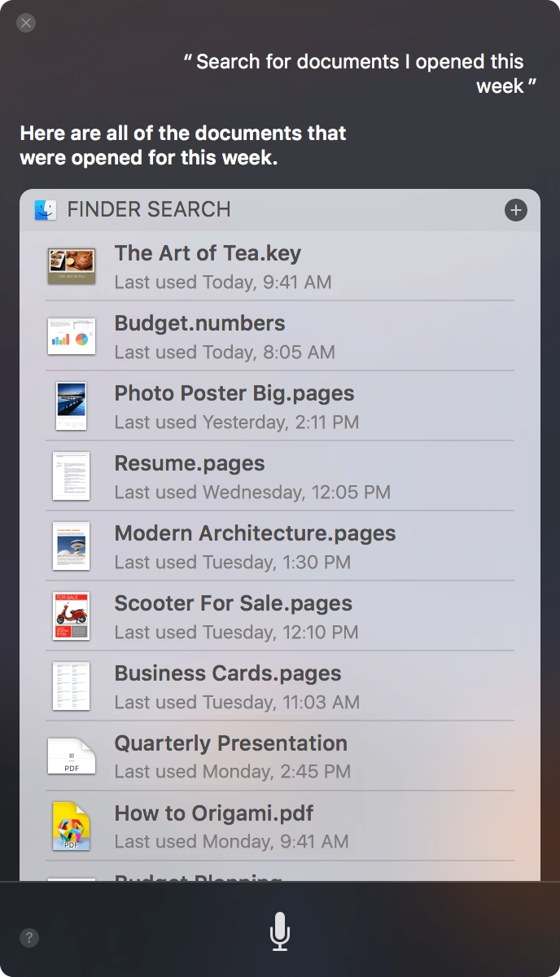Click the Quarterly Presentation PDF icon
Screen dimensions: 560x977
tap(72, 756)
